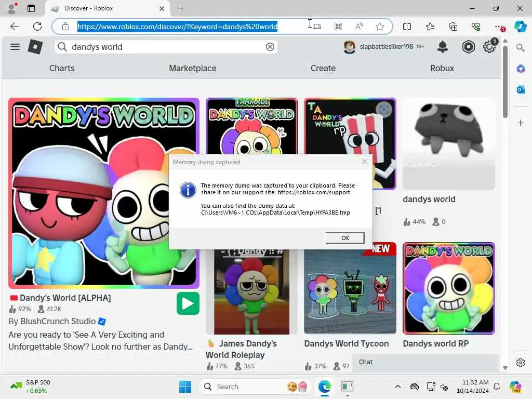Viewport: 532px width, 399px height.
Task: Open Dandys World Tycoon thumbnail
Action: click(x=350, y=288)
